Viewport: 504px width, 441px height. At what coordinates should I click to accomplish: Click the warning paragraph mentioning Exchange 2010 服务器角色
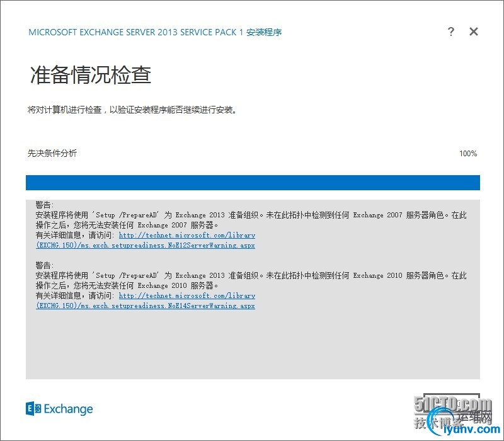[251, 280]
